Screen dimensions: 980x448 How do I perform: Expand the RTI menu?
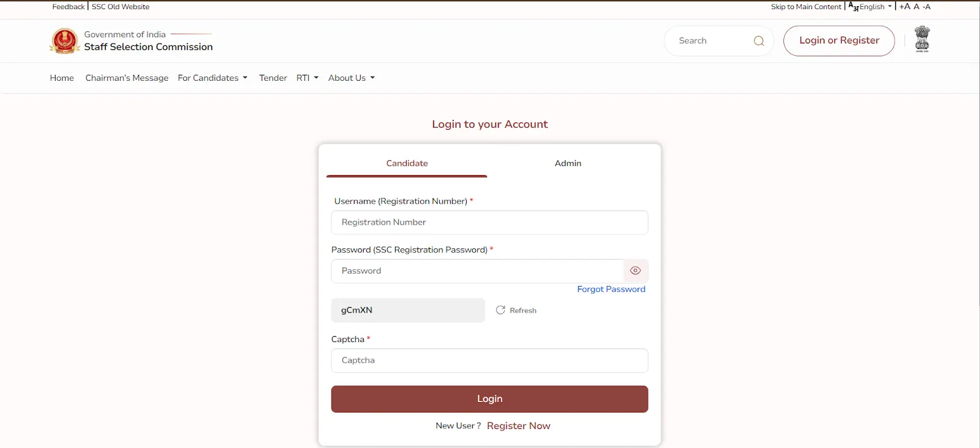(307, 78)
